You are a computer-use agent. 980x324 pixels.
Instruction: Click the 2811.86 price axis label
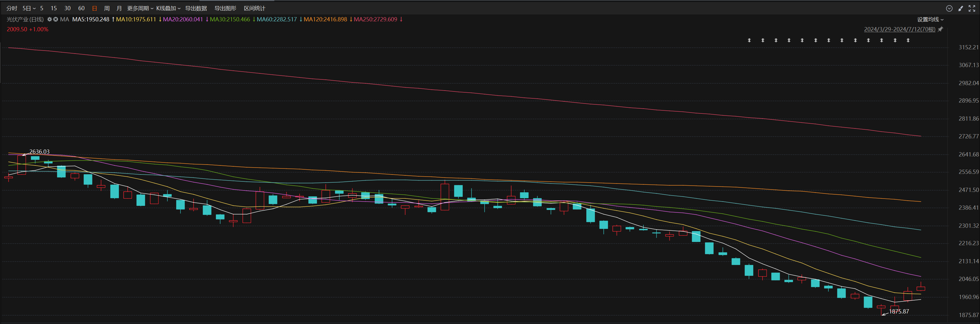coord(969,119)
